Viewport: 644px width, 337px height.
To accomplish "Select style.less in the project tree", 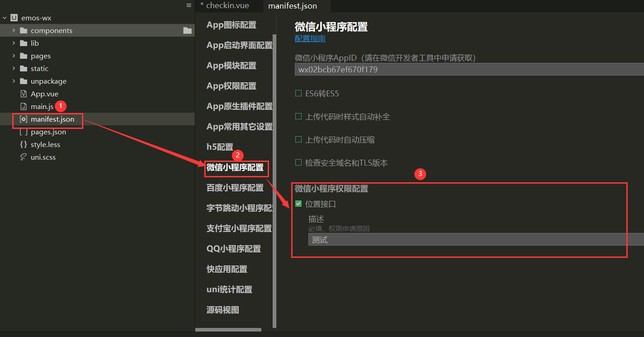I will pyautogui.click(x=45, y=145).
